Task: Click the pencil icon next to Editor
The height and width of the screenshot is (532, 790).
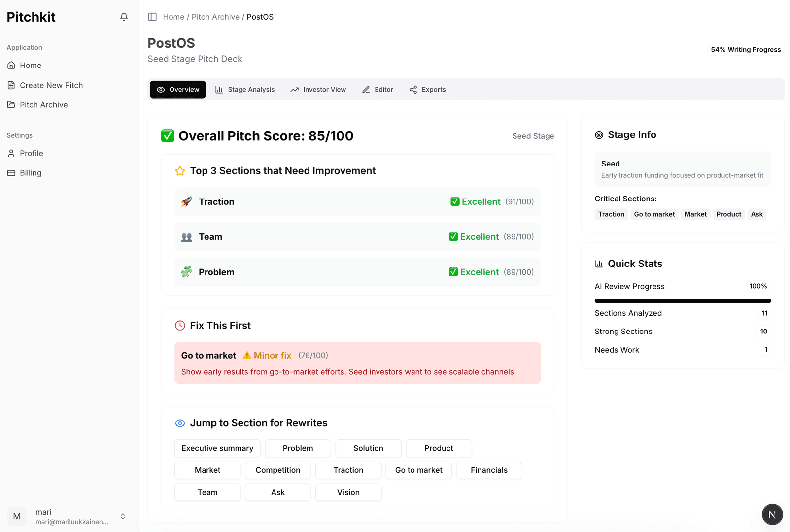Action: [366, 89]
